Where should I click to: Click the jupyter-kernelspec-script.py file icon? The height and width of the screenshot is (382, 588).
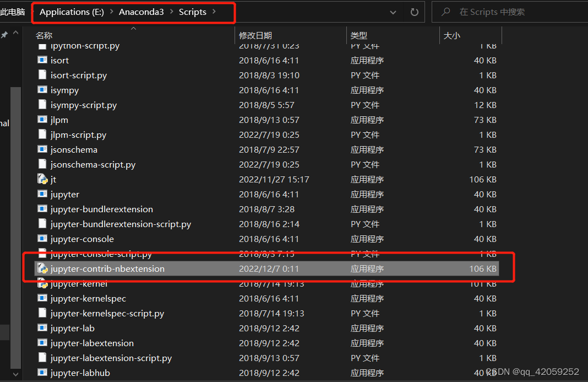coord(42,313)
